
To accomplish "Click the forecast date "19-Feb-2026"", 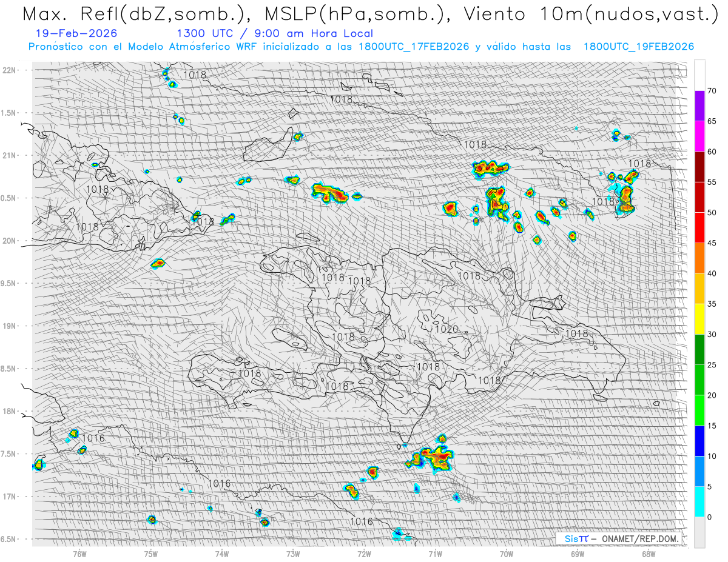I will pos(76,33).
